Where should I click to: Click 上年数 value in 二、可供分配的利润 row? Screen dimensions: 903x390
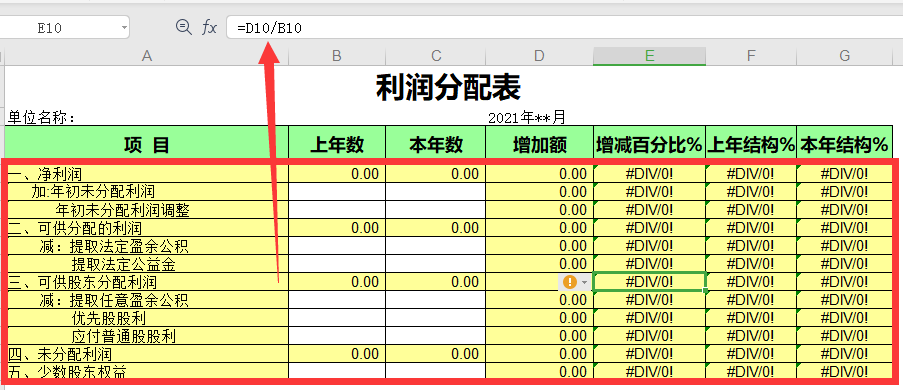(x=337, y=228)
